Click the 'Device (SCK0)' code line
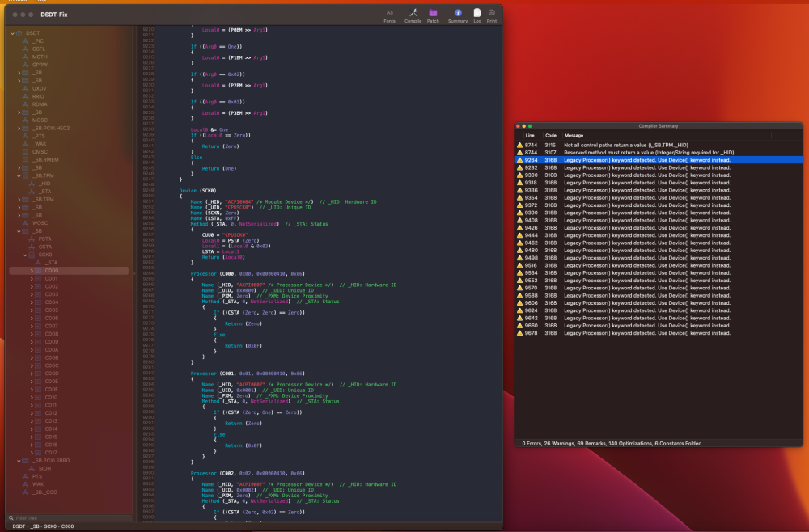 click(197, 191)
